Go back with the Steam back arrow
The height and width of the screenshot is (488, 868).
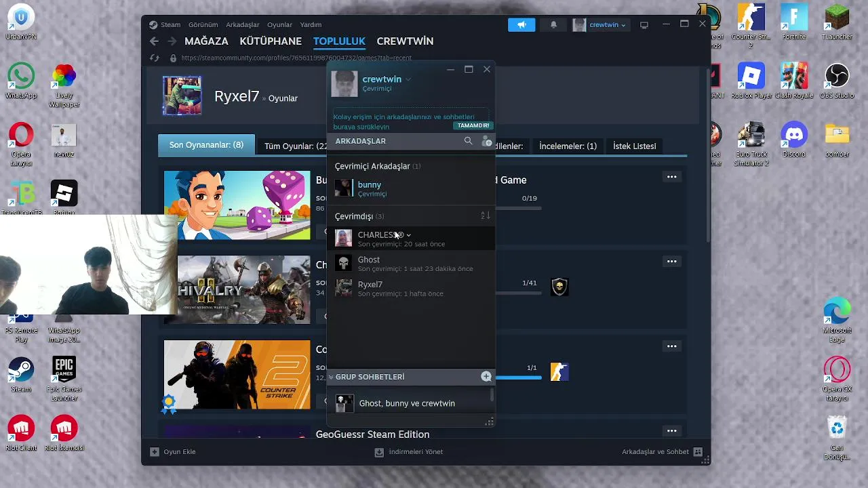154,41
